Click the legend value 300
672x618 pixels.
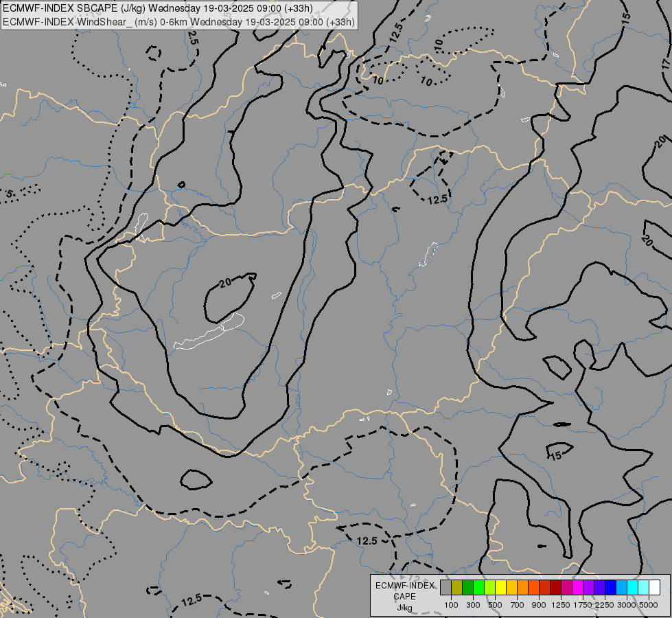click(x=473, y=605)
